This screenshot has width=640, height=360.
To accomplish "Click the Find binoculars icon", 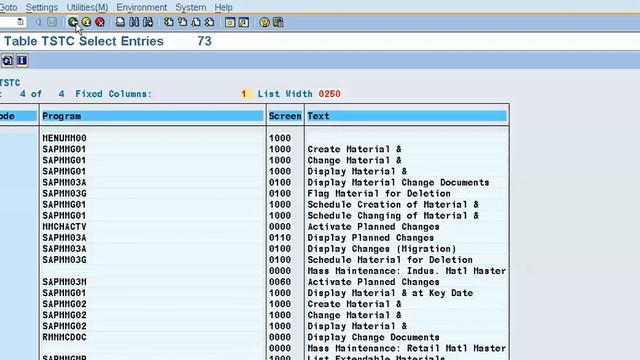I will (x=134, y=22).
